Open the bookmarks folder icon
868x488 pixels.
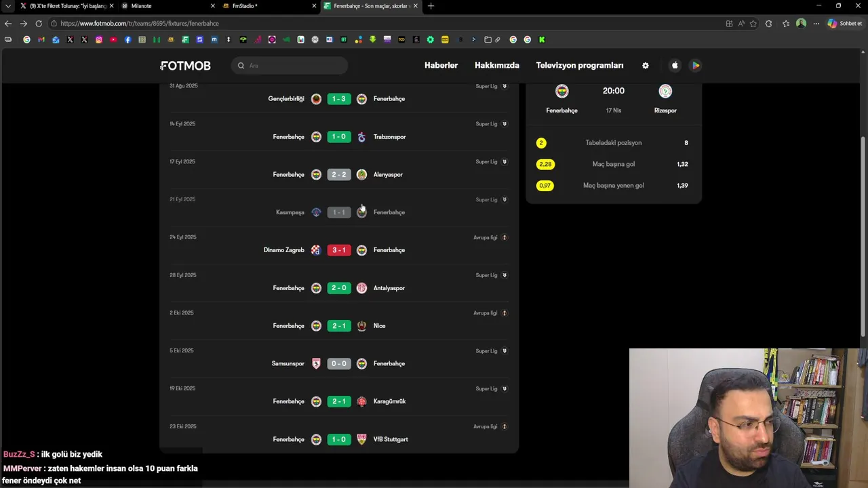488,40
